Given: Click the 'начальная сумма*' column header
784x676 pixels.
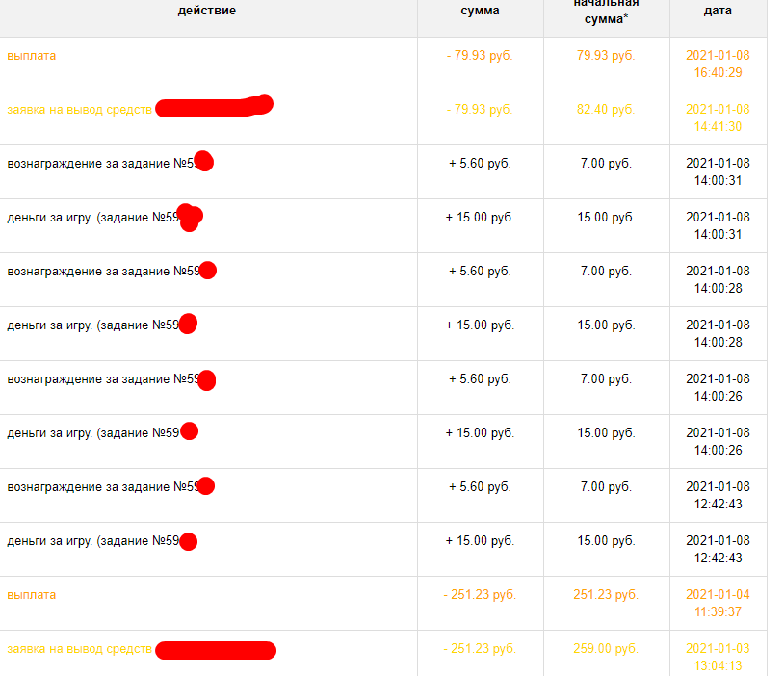Looking at the screenshot, I should 606,11.
